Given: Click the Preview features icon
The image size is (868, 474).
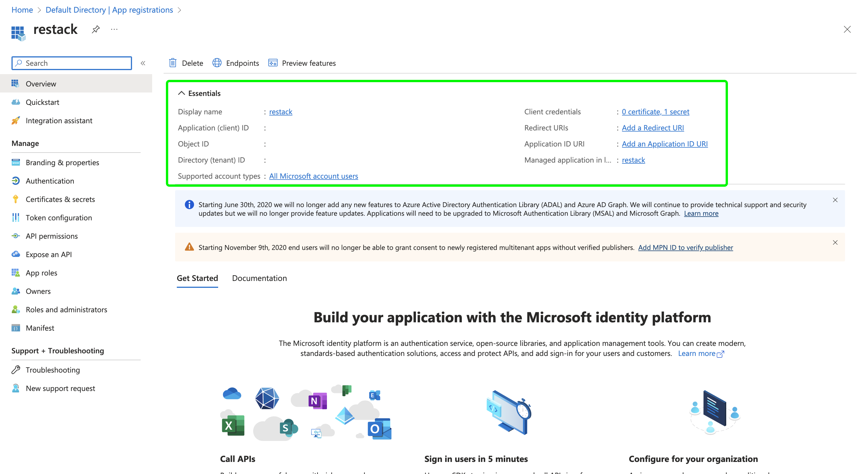Looking at the screenshot, I should [273, 63].
